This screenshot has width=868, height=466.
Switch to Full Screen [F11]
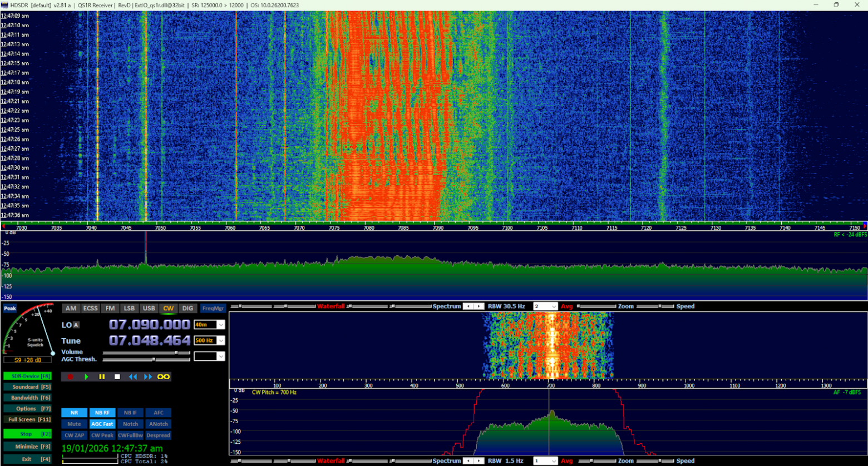pos(27,420)
